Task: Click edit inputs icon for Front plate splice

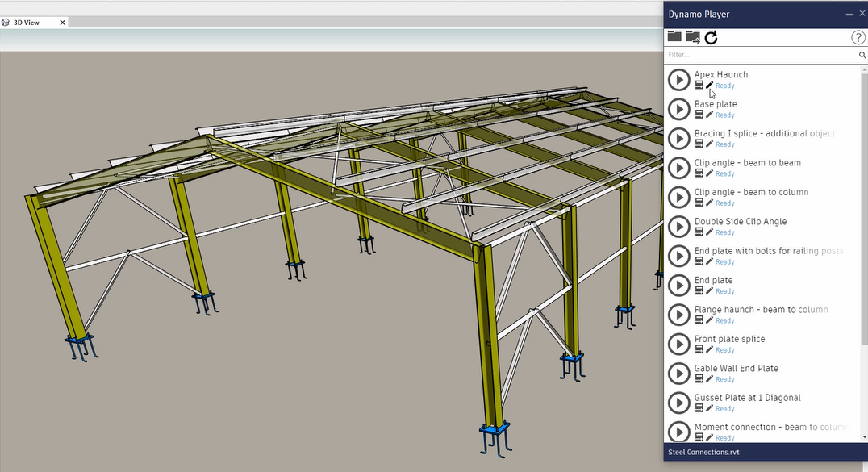Action: [x=699, y=350]
